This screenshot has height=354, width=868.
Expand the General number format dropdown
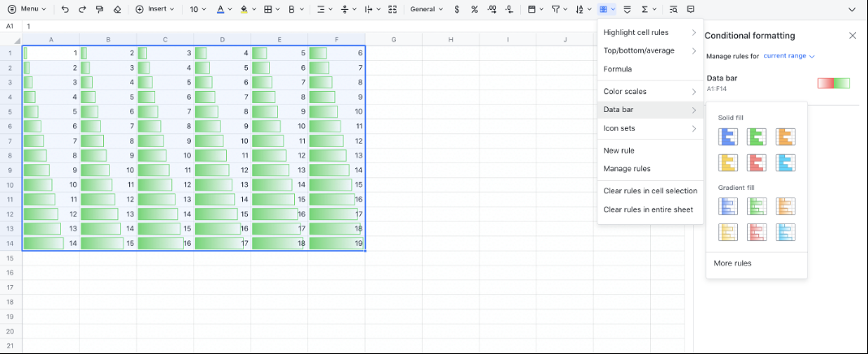427,10
